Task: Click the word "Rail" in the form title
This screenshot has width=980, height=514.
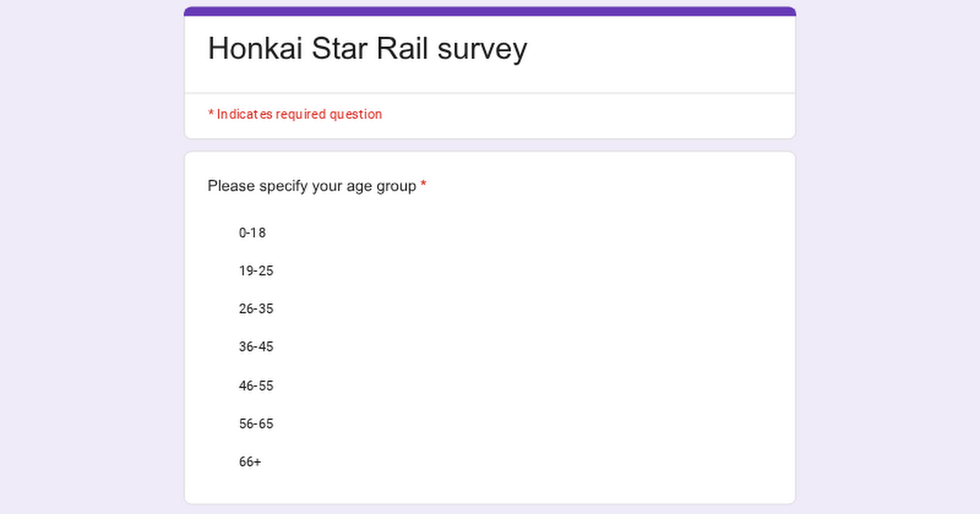Action: click(402, 49)
